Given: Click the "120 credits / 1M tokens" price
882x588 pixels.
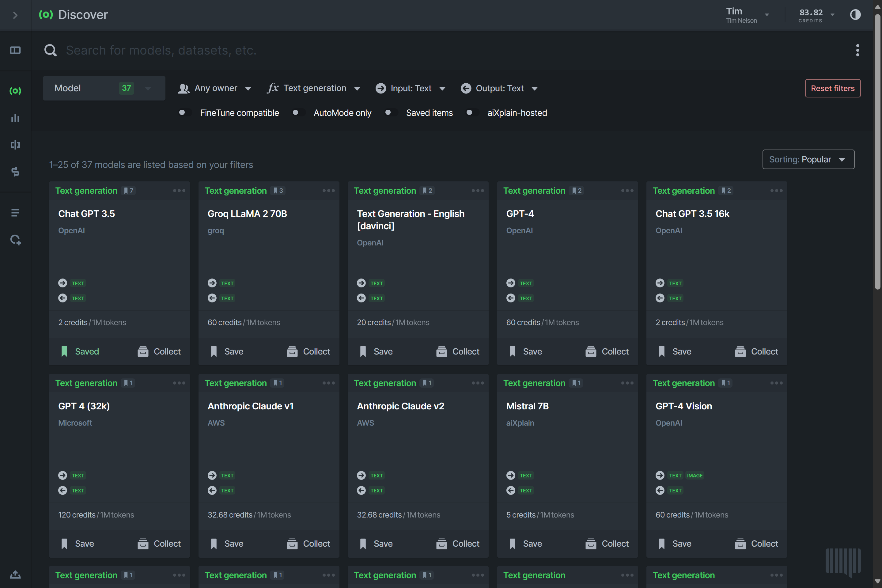Looking at the screenshot, I should click(96, 515).
